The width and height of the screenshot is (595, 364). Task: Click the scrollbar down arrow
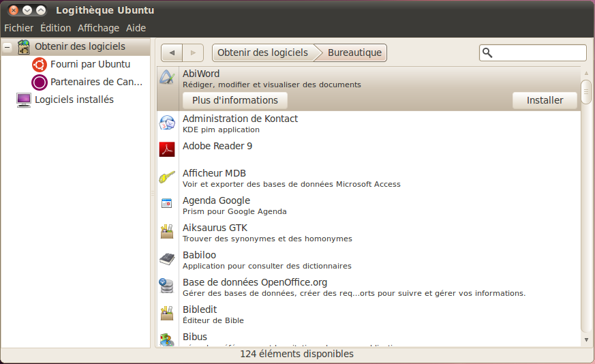point(586,340)
